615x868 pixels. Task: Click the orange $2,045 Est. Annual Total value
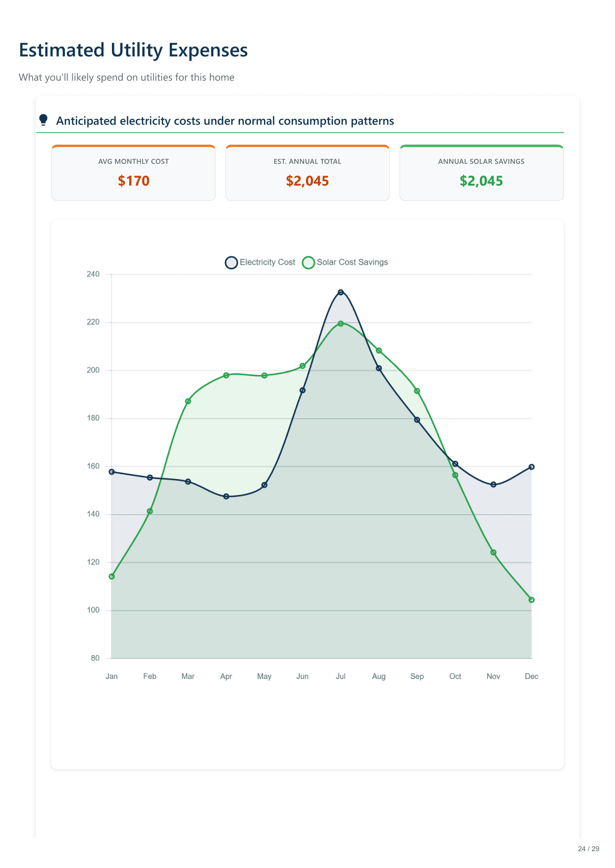307,181
